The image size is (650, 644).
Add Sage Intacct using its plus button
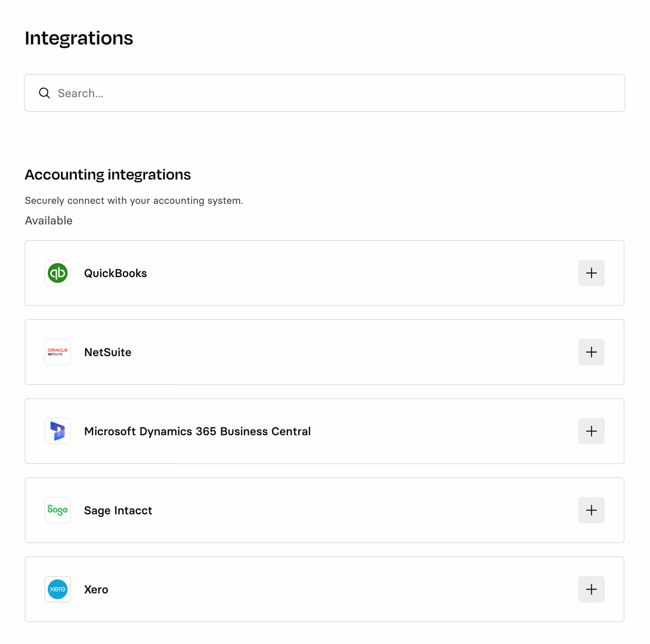(591, 510)
